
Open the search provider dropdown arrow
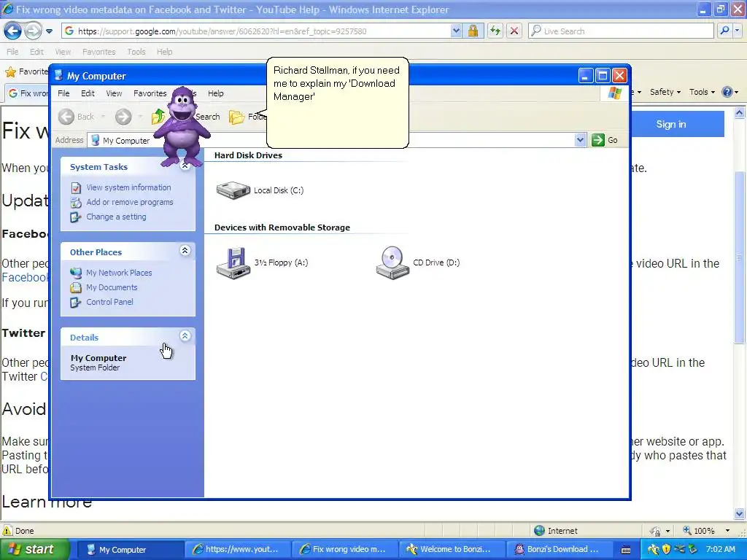click(738, 31)
